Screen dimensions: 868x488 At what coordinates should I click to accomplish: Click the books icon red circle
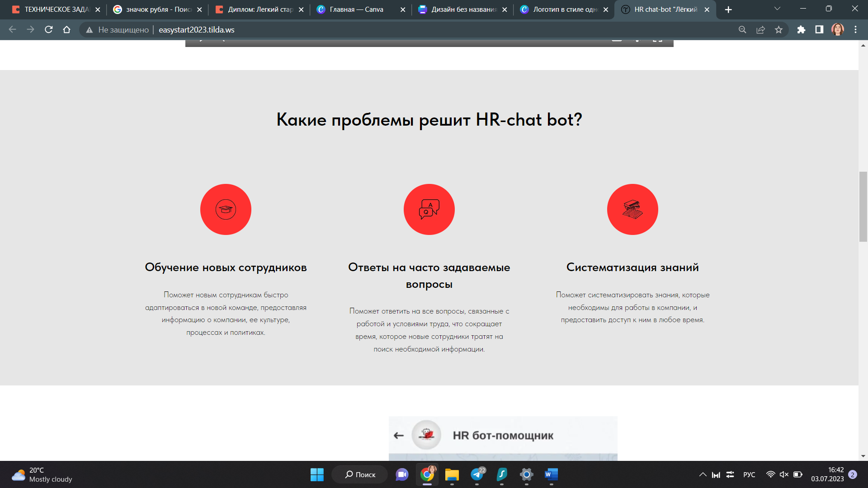[632, 209]
